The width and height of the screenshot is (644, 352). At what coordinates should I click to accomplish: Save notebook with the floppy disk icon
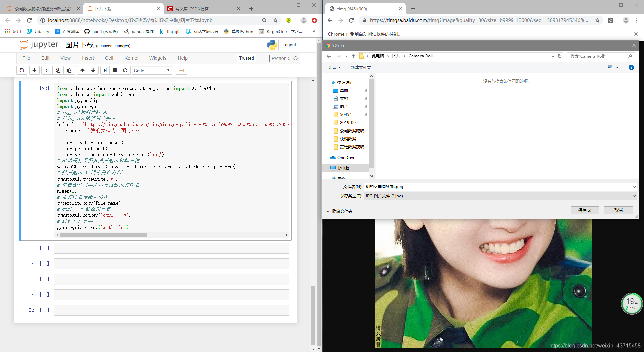point(22,70)
